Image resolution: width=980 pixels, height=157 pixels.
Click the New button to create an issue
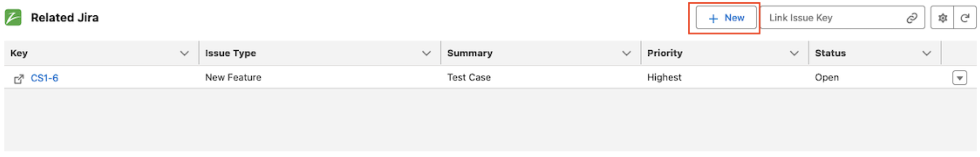click(x=726, y=18)
